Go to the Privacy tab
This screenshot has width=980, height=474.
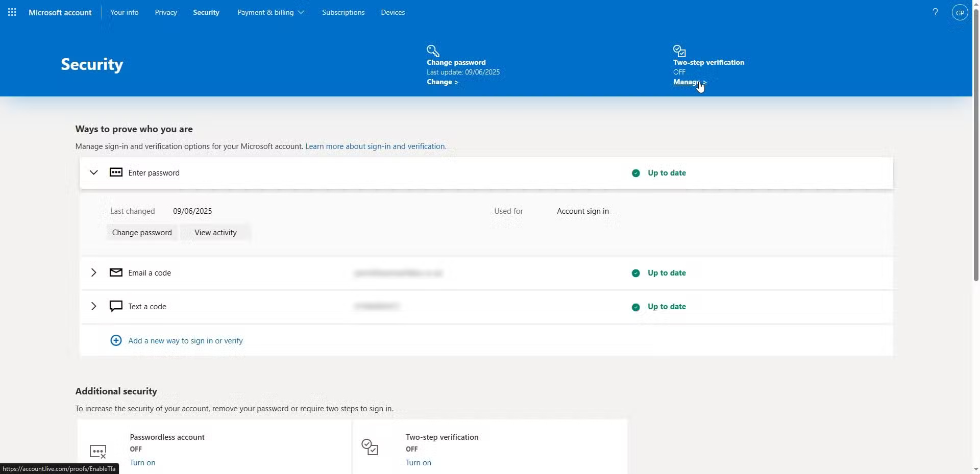(166, 12)
